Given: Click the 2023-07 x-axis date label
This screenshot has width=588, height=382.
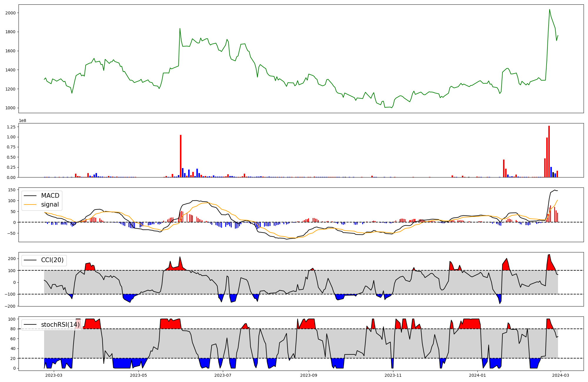Looking at the screenshot, I should point(223,375).
